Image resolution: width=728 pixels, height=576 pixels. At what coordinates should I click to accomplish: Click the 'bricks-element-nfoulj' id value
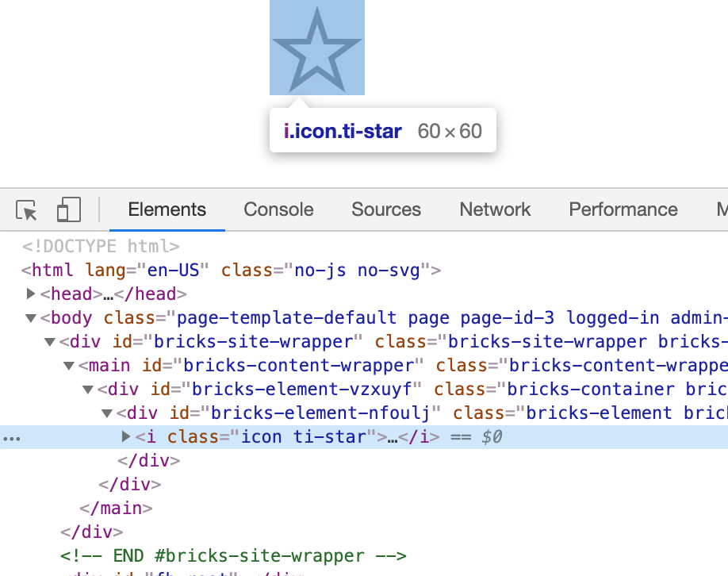click(320, 413)
